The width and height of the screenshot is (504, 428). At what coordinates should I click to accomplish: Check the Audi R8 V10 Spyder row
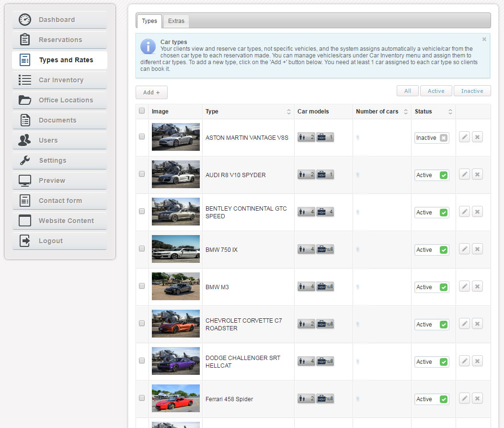(142, 174)
